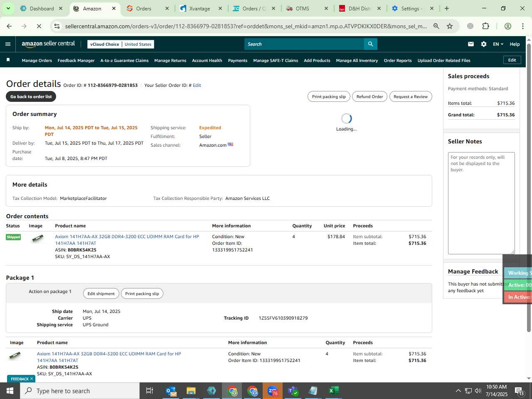Open Microsoft Teams from taskbar
The image size is (532, 399).
[293, 391]
